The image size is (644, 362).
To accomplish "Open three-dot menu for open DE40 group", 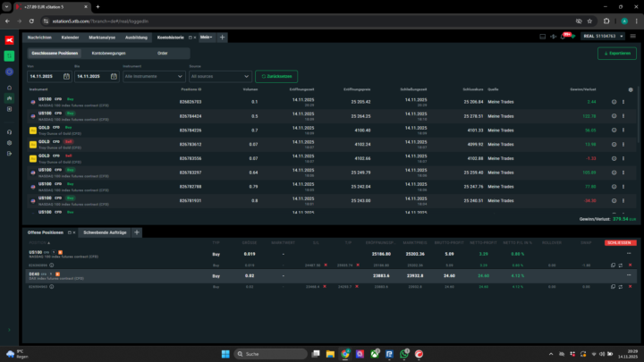I will pyautogui.click(x=629, y=275).
